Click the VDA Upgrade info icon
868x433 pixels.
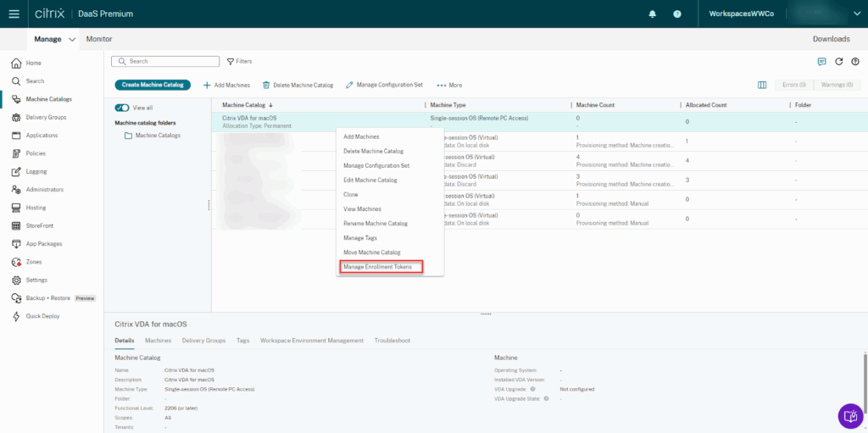tap(535, 389)
